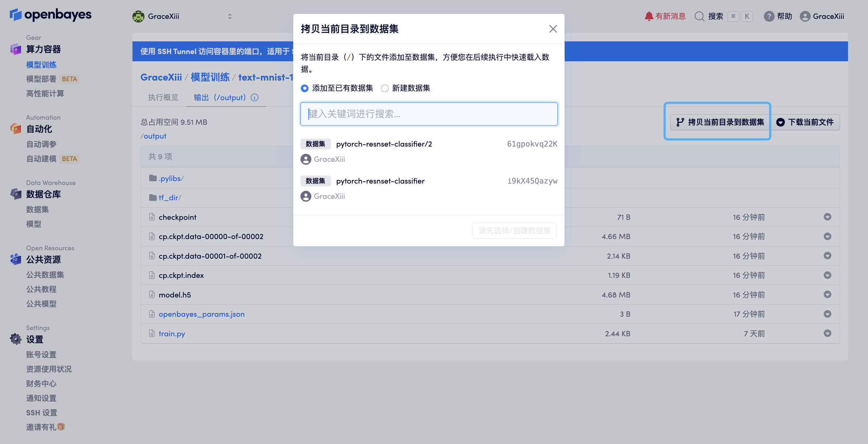Click the output tab info icon

[255, 98]
